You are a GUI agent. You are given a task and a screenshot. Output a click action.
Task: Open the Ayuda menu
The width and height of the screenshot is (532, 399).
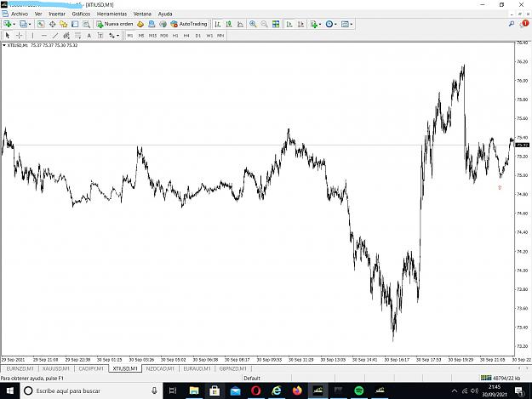click(x=165, y=14)
